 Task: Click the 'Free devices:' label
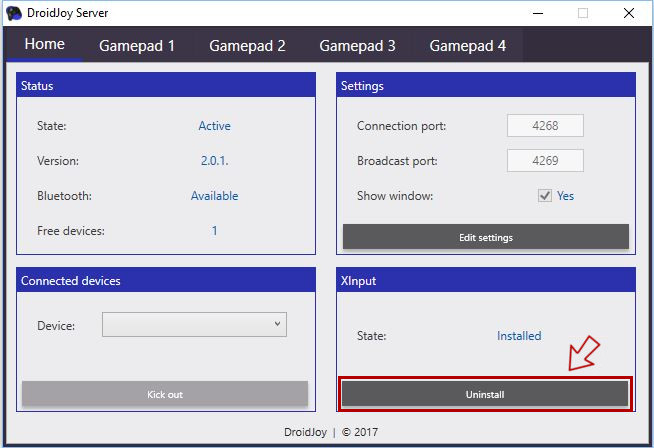pyautogui.click(x=71, y=231)
